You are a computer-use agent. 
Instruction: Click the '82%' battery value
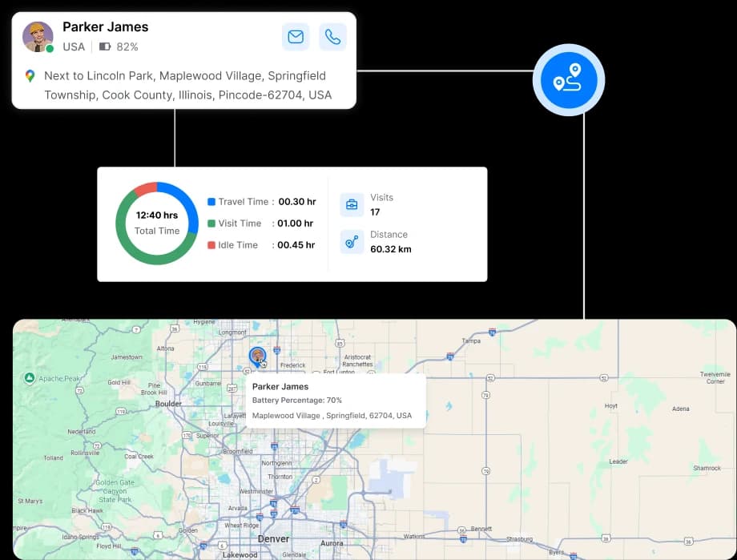pos(127,46)
